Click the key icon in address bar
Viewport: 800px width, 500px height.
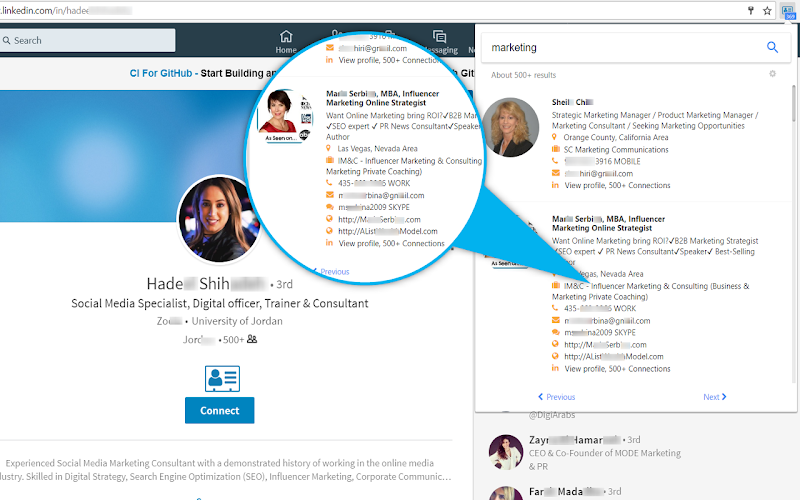tap(751, 11)
